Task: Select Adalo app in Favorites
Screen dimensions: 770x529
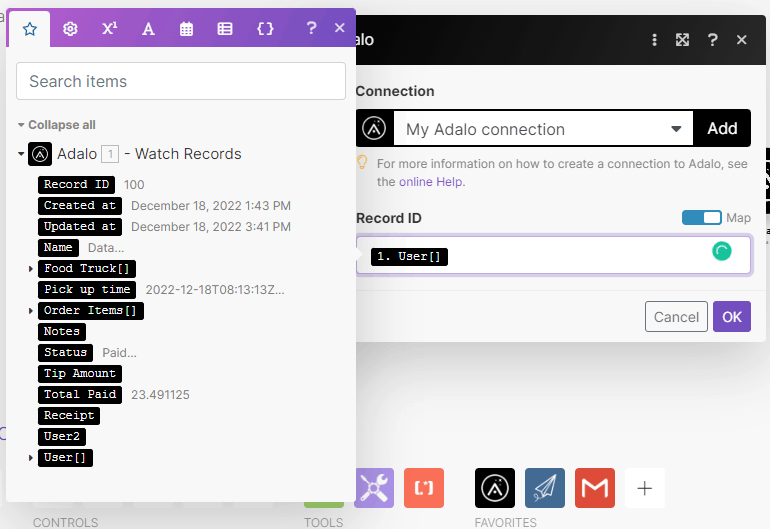Action: 495,488
